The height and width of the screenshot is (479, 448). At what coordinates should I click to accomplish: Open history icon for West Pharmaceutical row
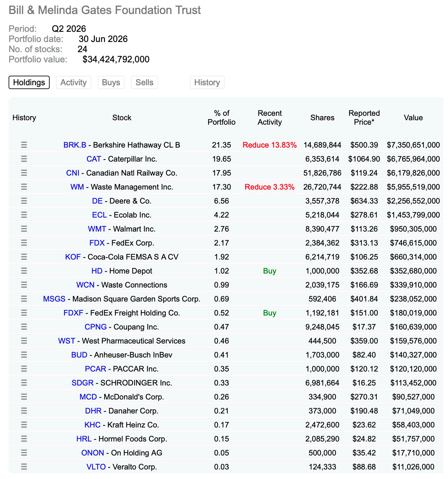click(x=24, y=341)
